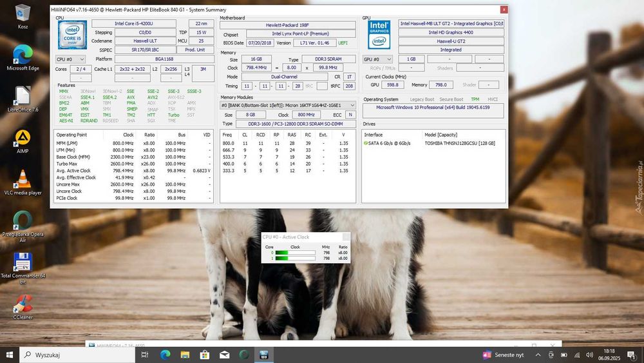Click the SR170/SR1BC SSPEC field
The height and width of the screenshot is (363, 644).
[145, 50]
